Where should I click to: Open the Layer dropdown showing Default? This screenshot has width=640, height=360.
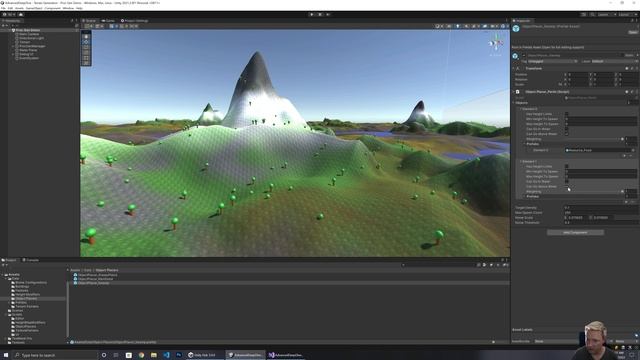click(x=614, y=61)
